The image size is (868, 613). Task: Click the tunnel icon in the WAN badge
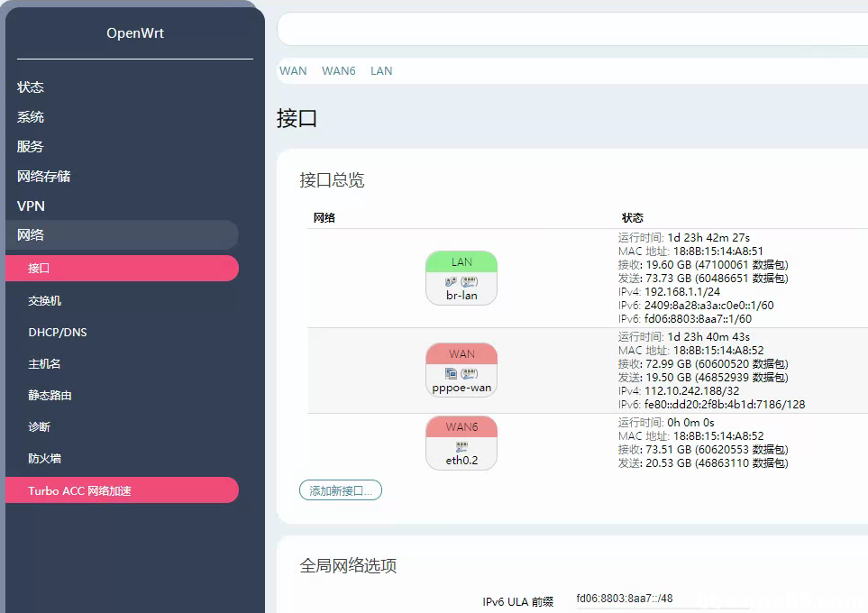tap(451, 373)
